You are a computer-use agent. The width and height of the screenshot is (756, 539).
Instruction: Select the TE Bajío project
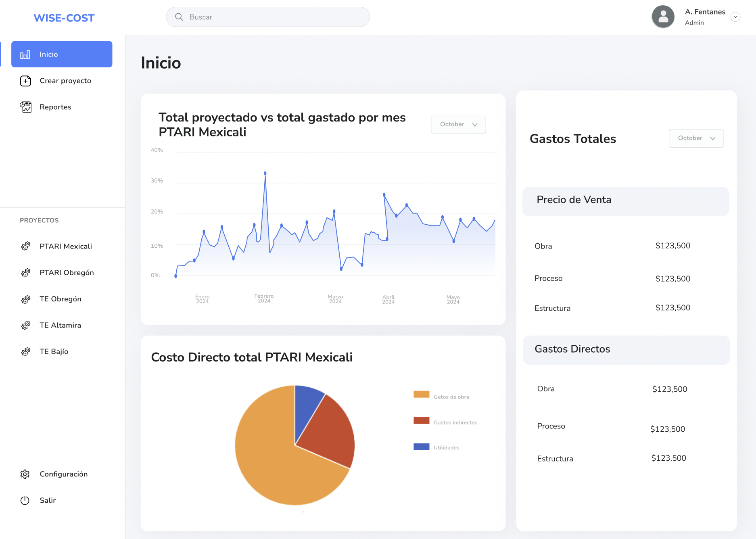coord(54,351)
